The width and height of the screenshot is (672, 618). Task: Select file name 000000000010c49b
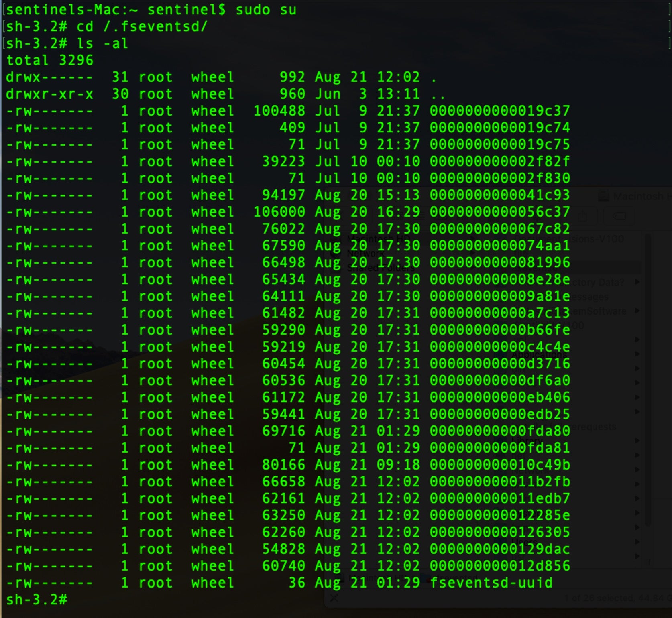(x=500, y=465)
